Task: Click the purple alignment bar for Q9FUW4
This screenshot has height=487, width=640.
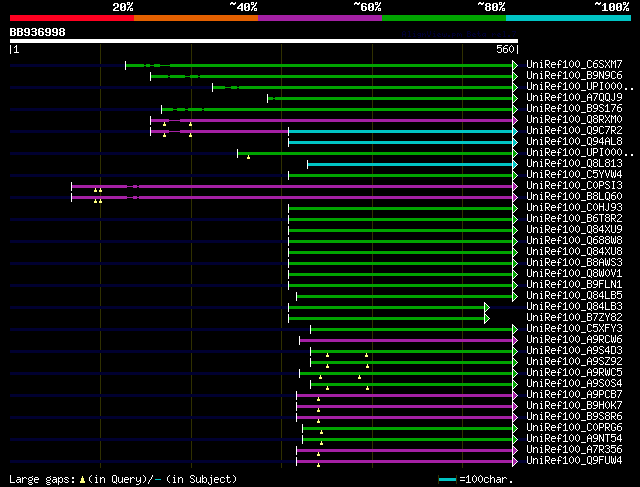Action: tap(405, 462)
